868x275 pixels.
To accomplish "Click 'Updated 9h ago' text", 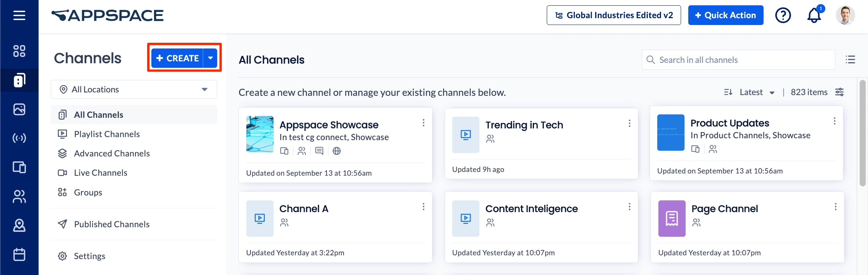I will coord(478,169).
